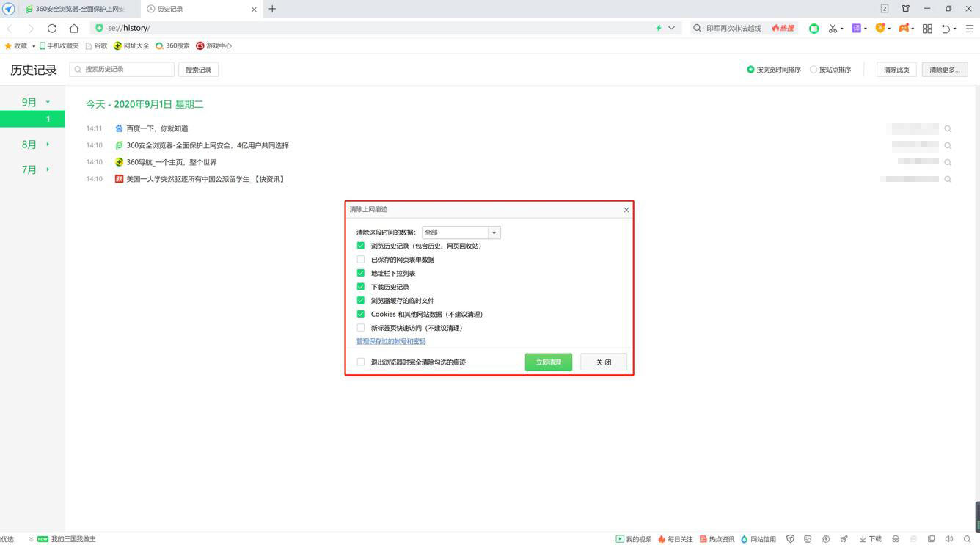Viewport: 980px width, 545px height.
Task: Select day 1 under 9月 in sidebar
Action: (x=32, y=119)
